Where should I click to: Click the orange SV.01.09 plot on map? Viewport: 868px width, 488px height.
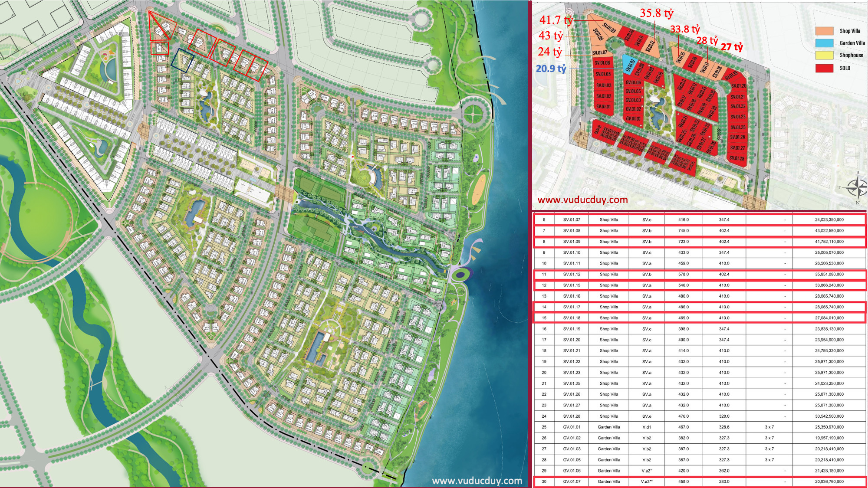tap(608, 28)
